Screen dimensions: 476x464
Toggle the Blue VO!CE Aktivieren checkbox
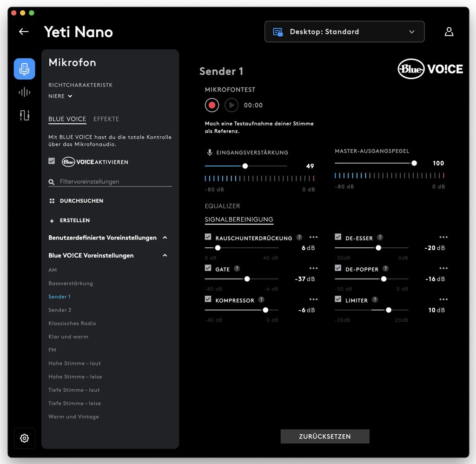point(52,161)
